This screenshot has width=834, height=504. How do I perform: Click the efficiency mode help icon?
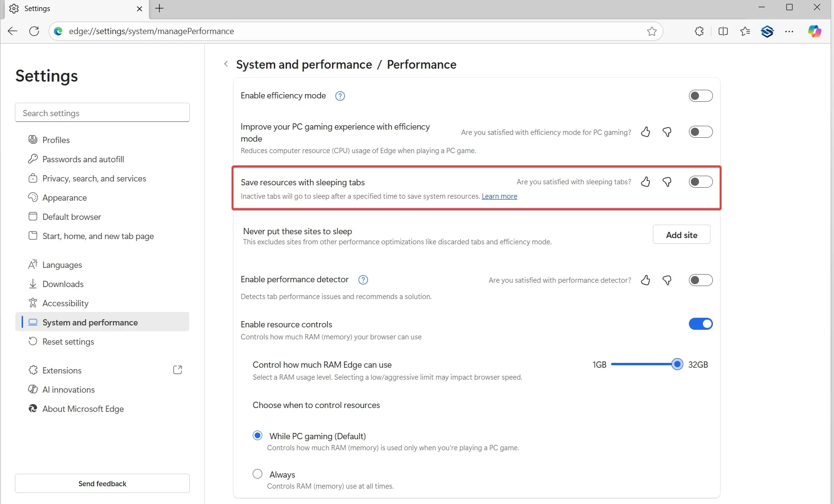(x=340, y=96)
